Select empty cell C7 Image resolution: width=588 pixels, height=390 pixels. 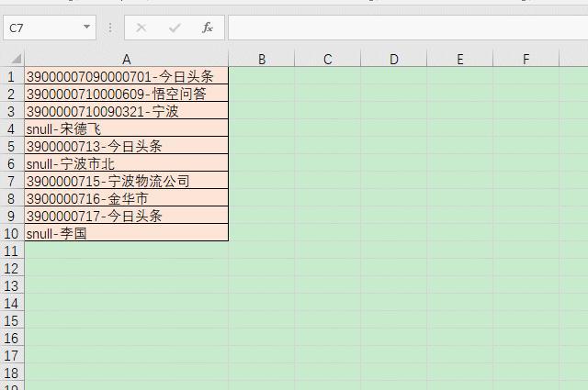[x=328, y=181]
